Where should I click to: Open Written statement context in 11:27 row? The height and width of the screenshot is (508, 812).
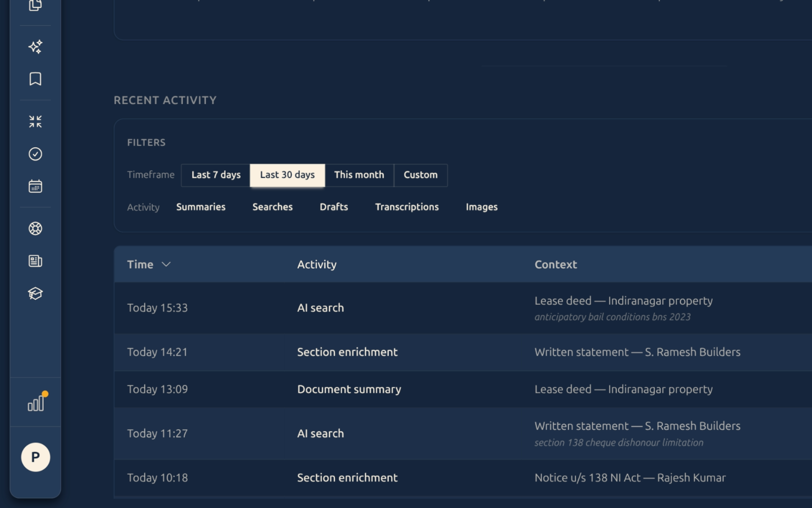637,426
